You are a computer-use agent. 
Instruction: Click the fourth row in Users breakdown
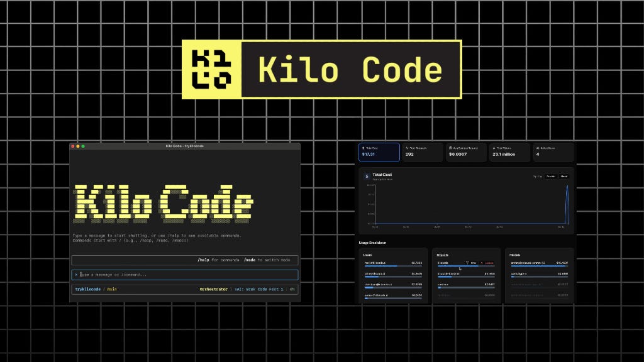pyautogui.click(x=393, y=297)
